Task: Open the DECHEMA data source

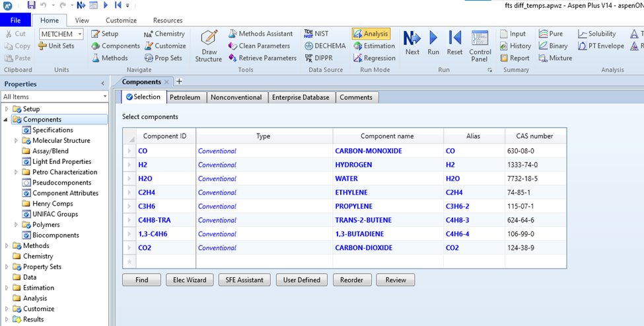Action: (x=325, y=46)
